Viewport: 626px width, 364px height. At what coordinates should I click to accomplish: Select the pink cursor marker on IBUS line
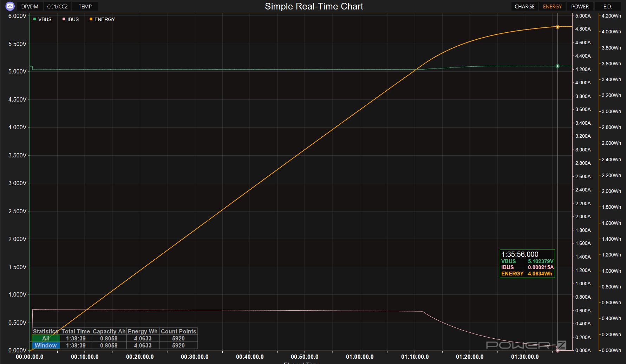pos(557,350)
